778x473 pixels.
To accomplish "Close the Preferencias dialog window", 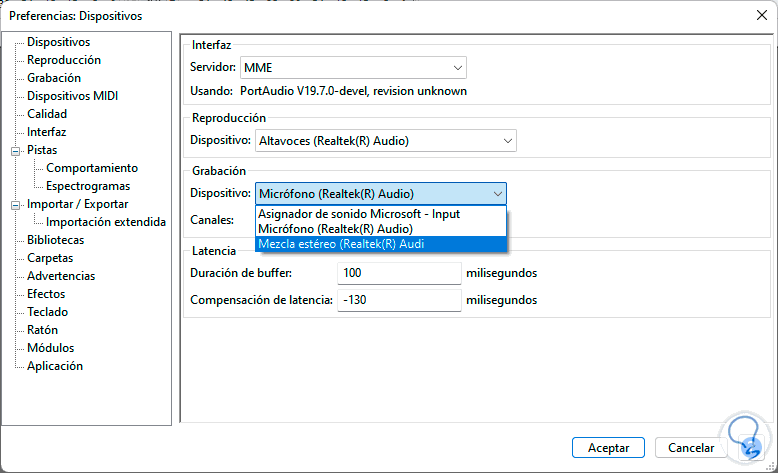I will 762,14.
